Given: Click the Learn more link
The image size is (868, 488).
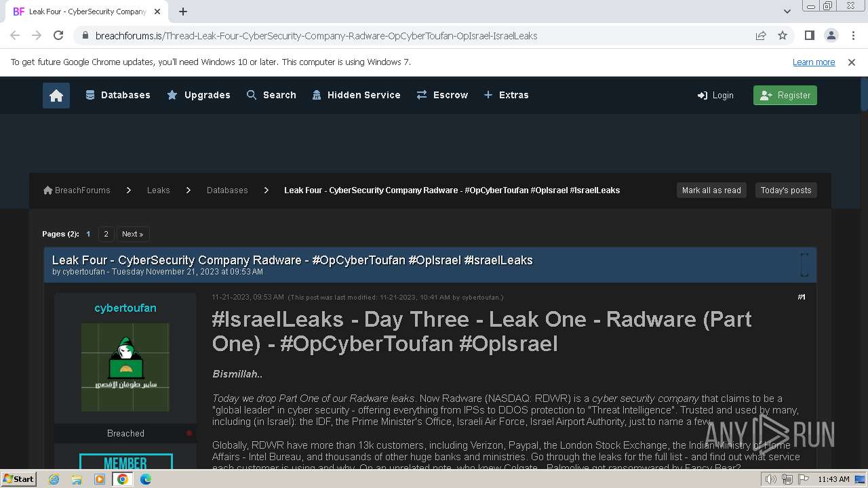Looking at the screenshot, I should coord(814,62).
